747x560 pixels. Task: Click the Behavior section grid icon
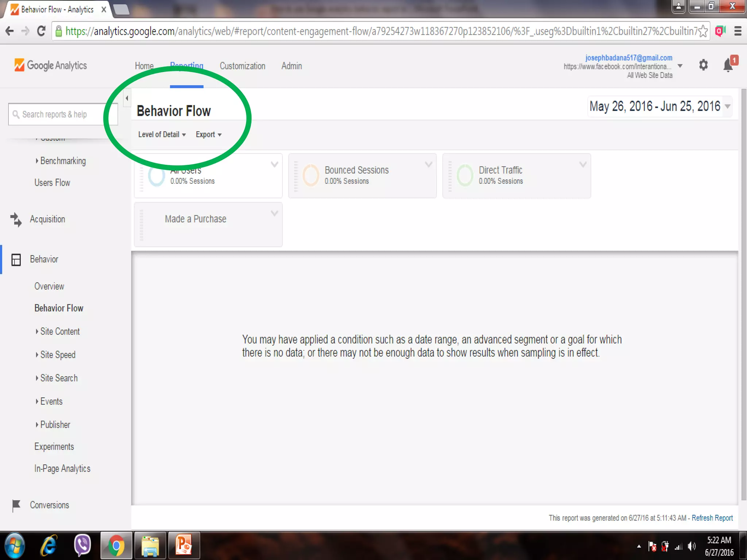click(16, 260)
